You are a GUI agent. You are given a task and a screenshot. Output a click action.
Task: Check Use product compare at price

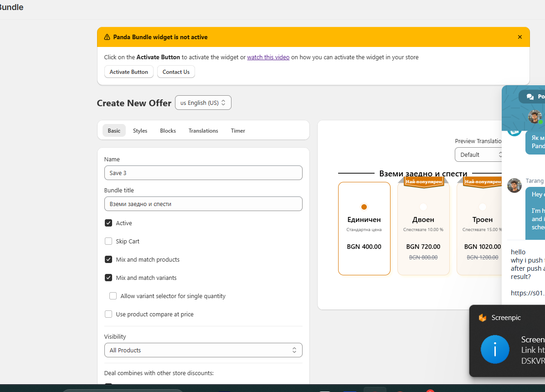pos(108,314)
